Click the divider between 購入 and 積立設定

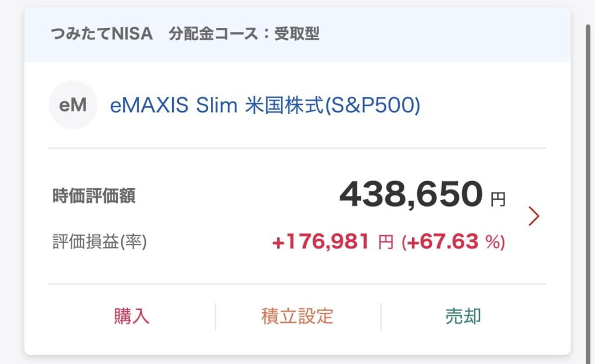click(x=215, y=316)
